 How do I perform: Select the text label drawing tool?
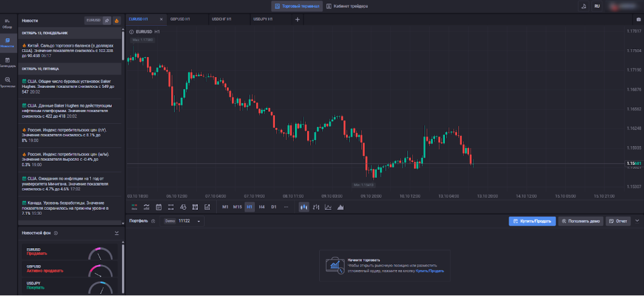(x=195, y=207)
